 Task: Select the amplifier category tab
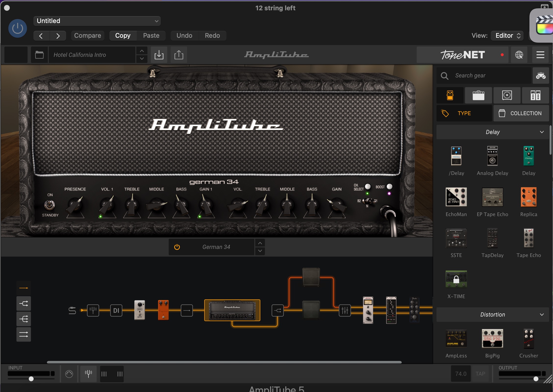(x=478, y=95)
